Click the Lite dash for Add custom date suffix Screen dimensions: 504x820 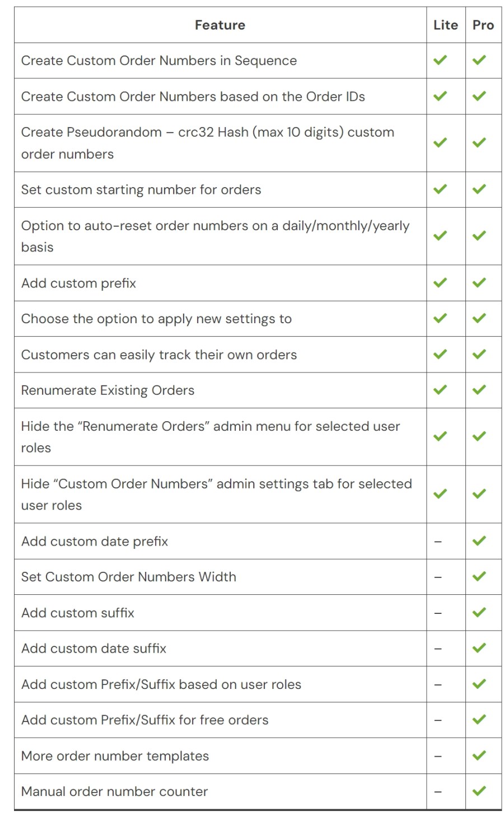(438, 649)
